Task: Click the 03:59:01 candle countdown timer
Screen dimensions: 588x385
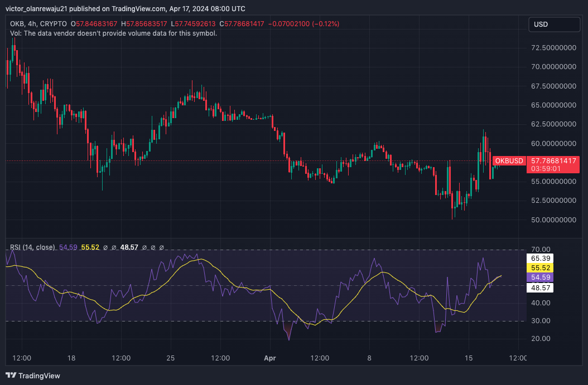Action: point(547,168)
